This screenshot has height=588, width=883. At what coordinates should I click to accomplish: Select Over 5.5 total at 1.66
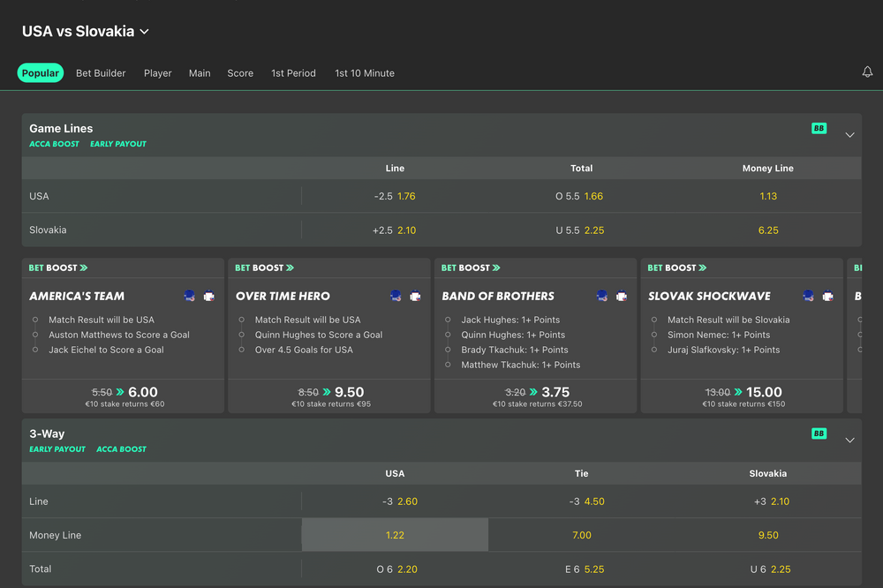click(581, 196)
